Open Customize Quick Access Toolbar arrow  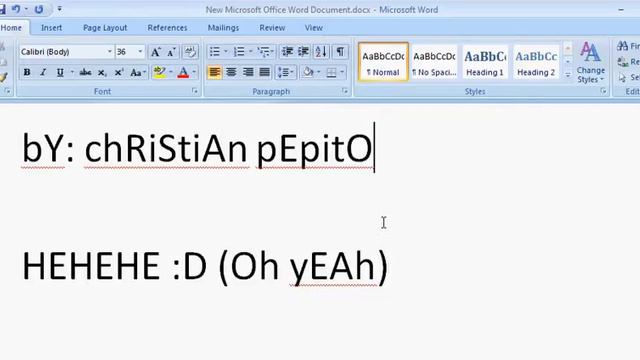(60, 9)
